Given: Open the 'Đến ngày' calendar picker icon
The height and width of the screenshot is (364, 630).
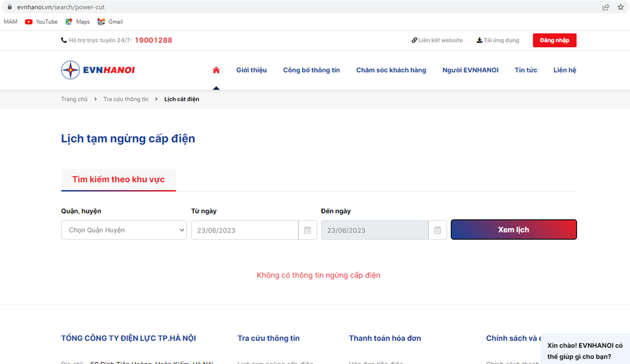Looking at the screenshot, I should 437,230.
